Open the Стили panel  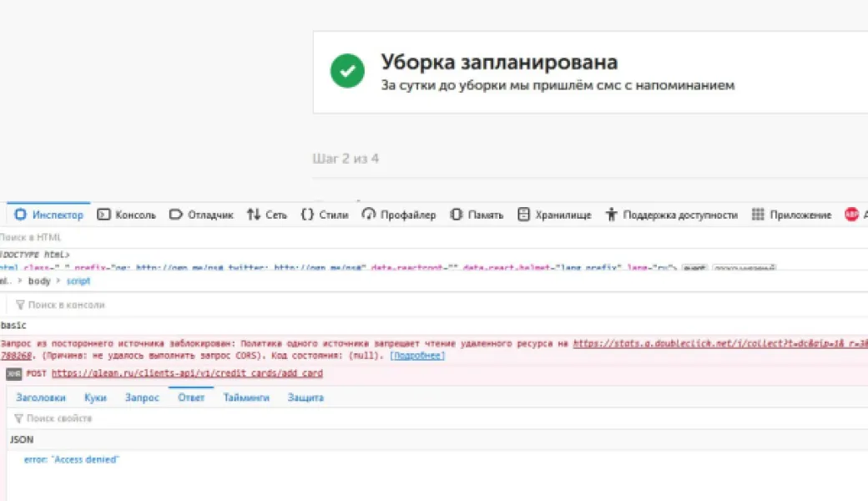click(325, 215)
